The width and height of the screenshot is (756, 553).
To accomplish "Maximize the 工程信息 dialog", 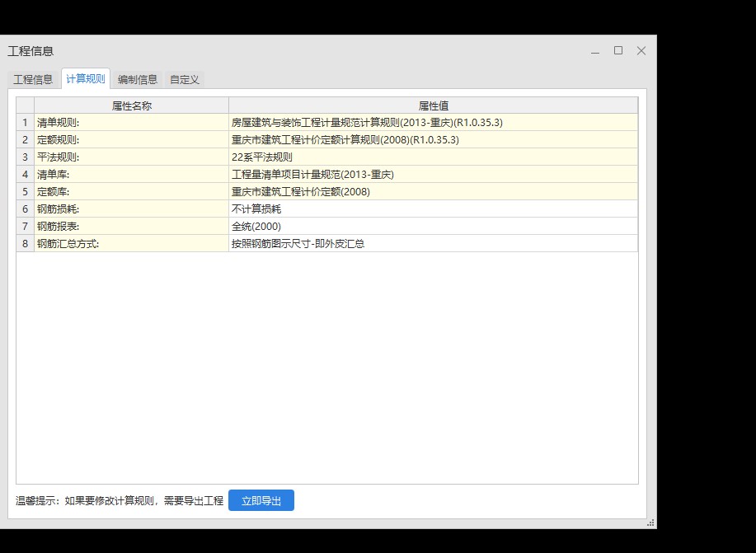I will pyautogui.click(x=618, y=50).
